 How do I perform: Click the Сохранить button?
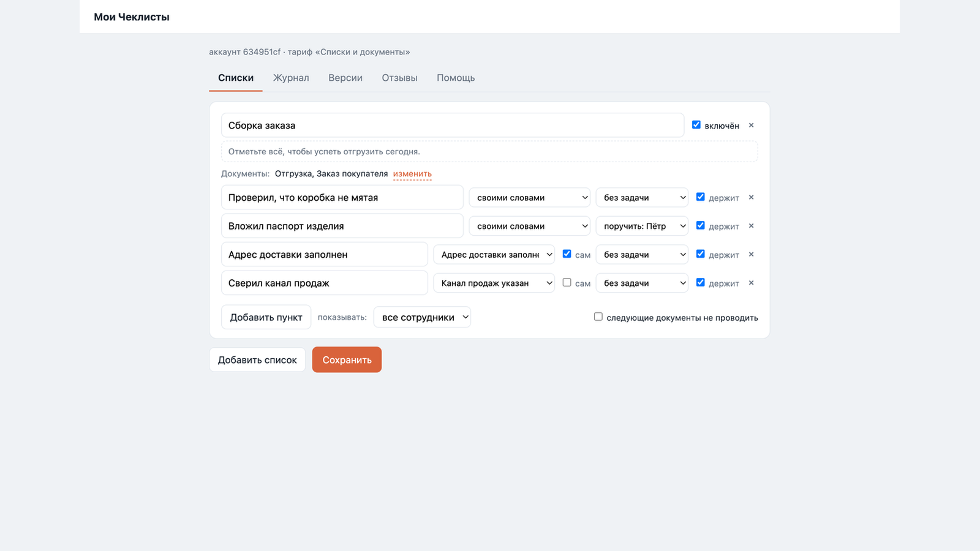point(347,360)
